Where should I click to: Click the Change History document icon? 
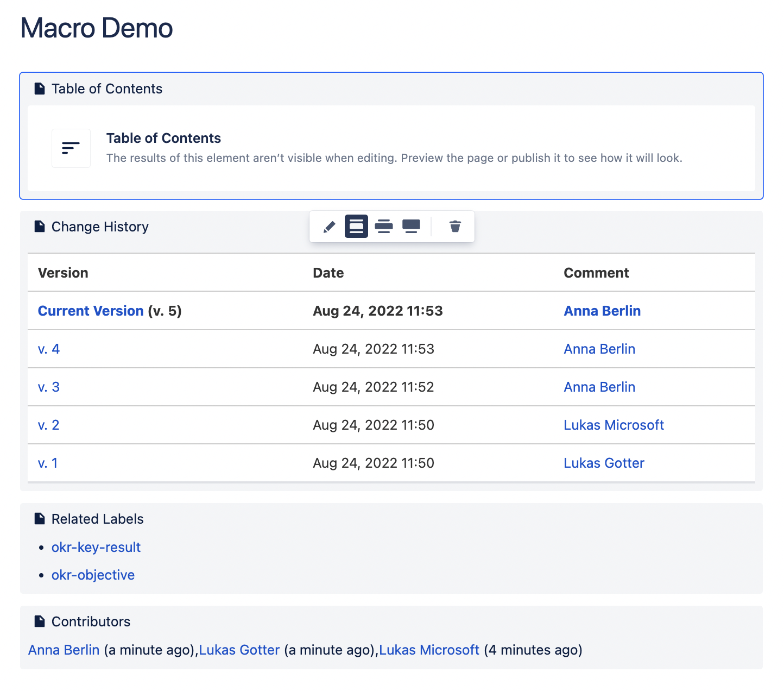click(40, 226)
